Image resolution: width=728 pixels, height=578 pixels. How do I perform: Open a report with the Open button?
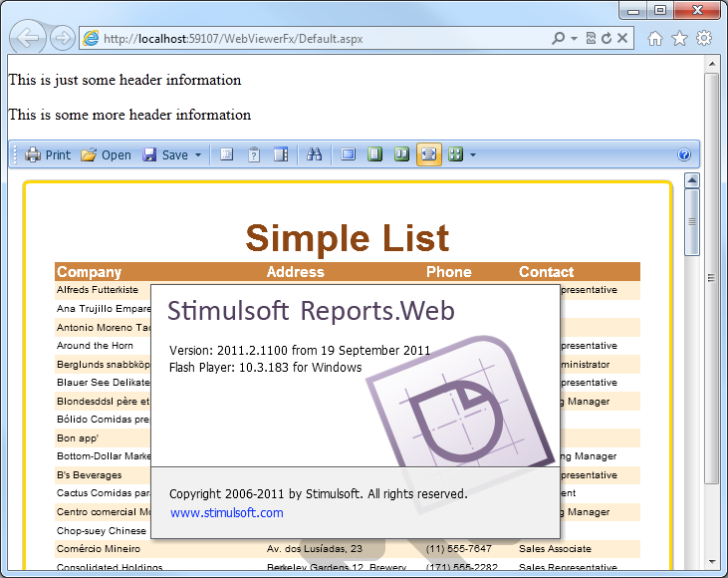pyautogui.click(x=106, y=154)
